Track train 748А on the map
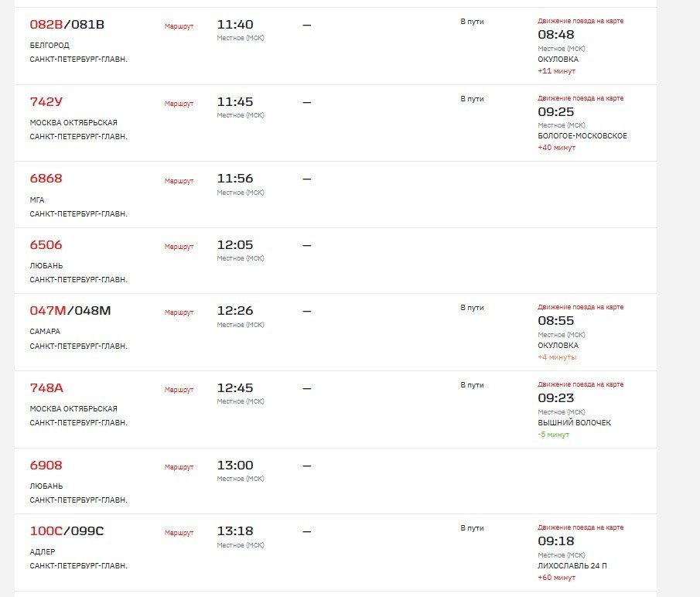Viewport: 700px width, 597px height. pyautogui.click(x=580, y=384)
